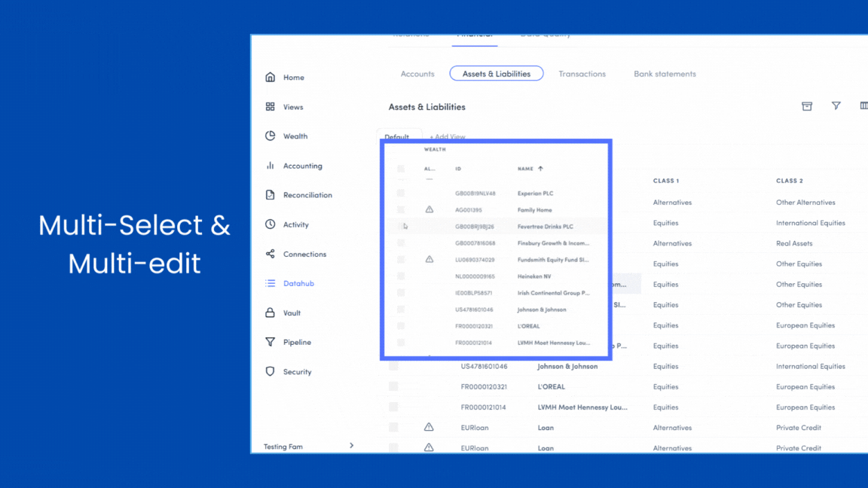Switch to the Transactions tab
The height and width of the screenshot is (488, 868).
click(582, 74)
